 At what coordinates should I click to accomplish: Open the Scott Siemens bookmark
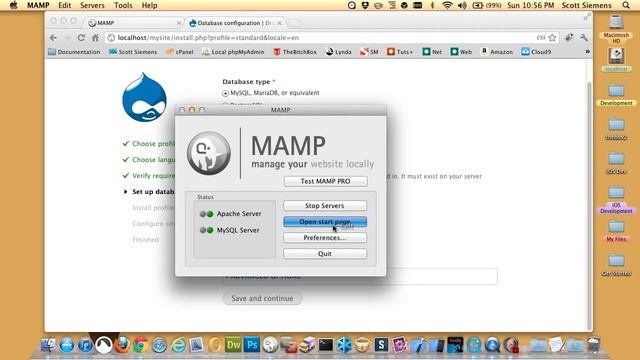(133, 52)
